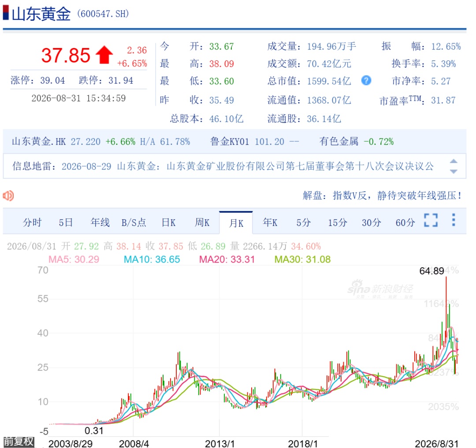Click the current price 37.85

click(x=66, y=55)
